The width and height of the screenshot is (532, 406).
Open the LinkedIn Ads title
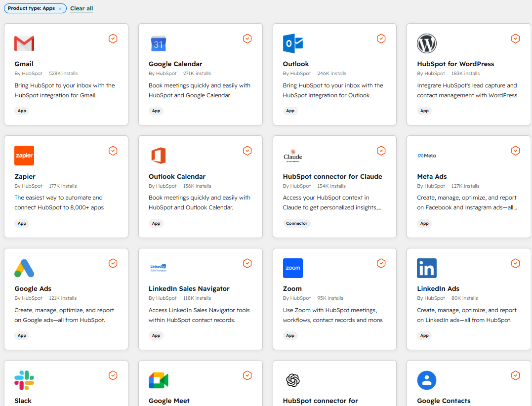(438, 288)
